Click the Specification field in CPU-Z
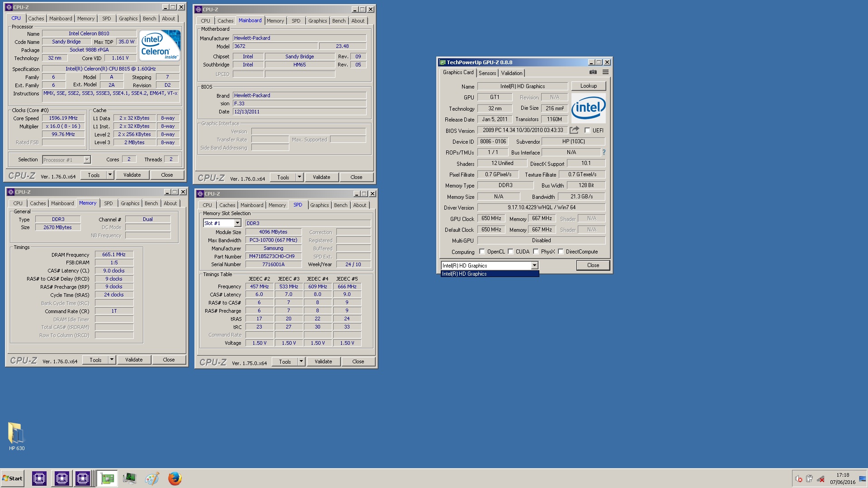The width and height of the screenshot is (868, 488). [111, 69]
